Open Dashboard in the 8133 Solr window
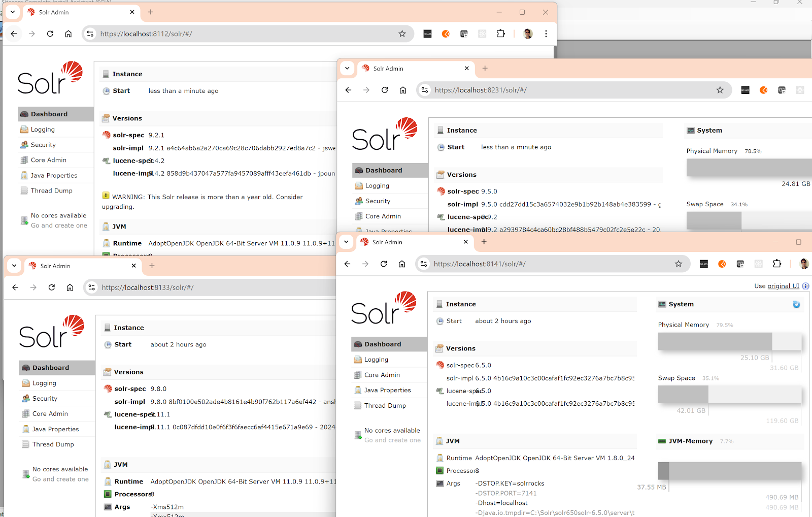Image resolution: width=812 pixels, height=517 pixels. [57, 368]
